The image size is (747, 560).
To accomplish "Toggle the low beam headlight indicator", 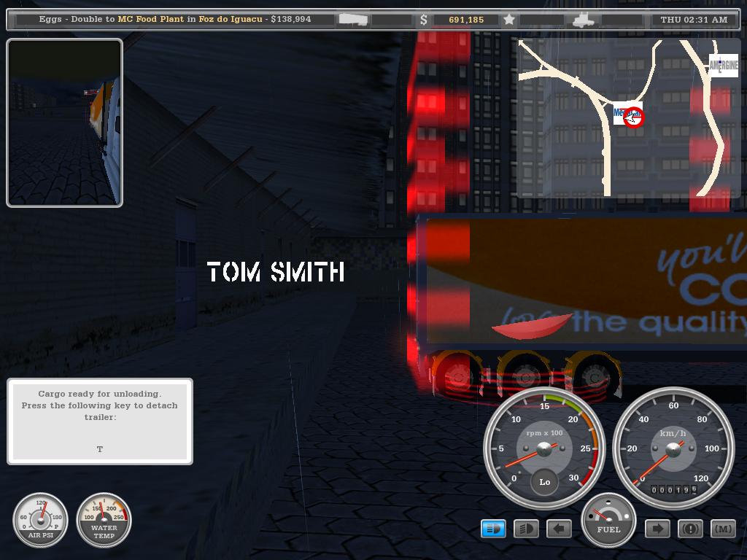I will point(526,529).
